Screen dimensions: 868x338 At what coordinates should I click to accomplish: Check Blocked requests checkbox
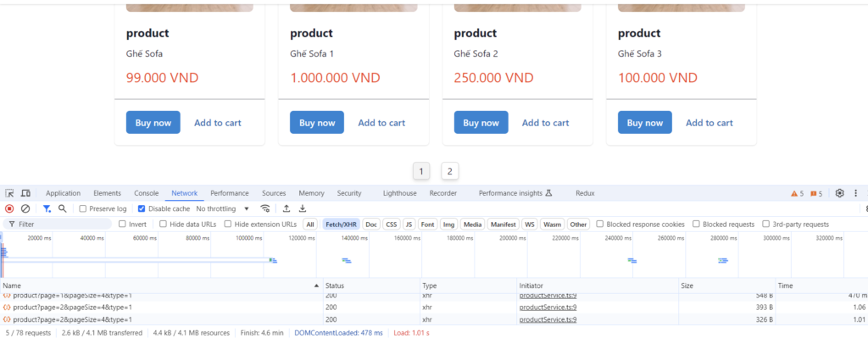pyautogui.click(x=696, y=224)
